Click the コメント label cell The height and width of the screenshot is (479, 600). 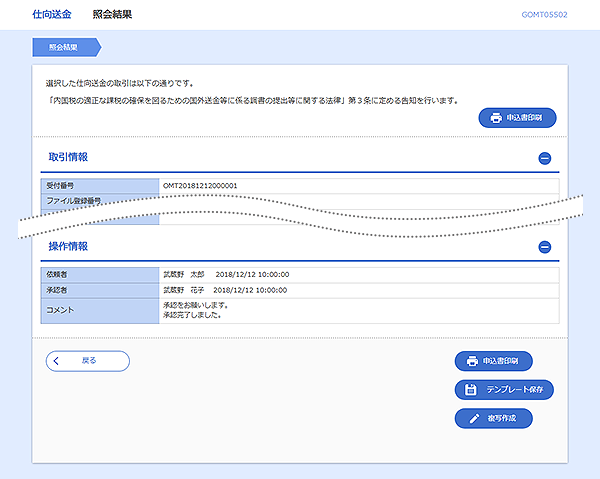pyautogui.click(x=60, y=310)
